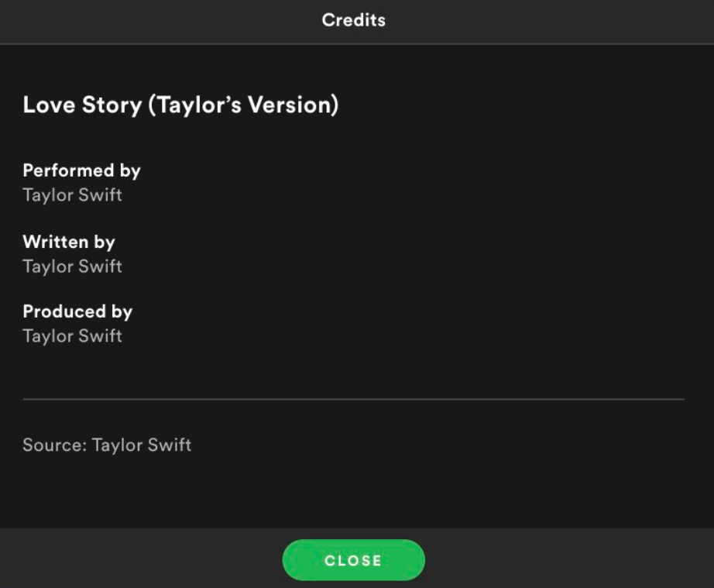
Task: Select Taylor Swift under Written by
Action: [x=72, y=266]
